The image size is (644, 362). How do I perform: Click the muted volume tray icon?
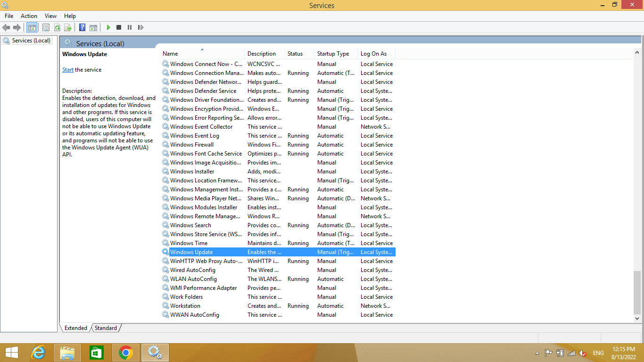(583, 353)
